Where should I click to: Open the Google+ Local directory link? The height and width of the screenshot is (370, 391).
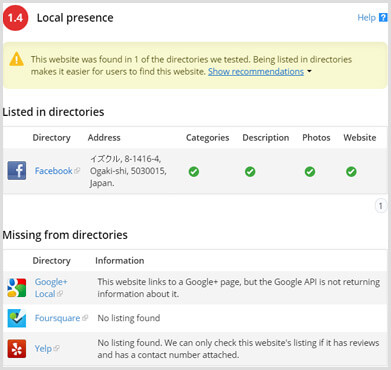pyautogui.click(x=51, y=288)
